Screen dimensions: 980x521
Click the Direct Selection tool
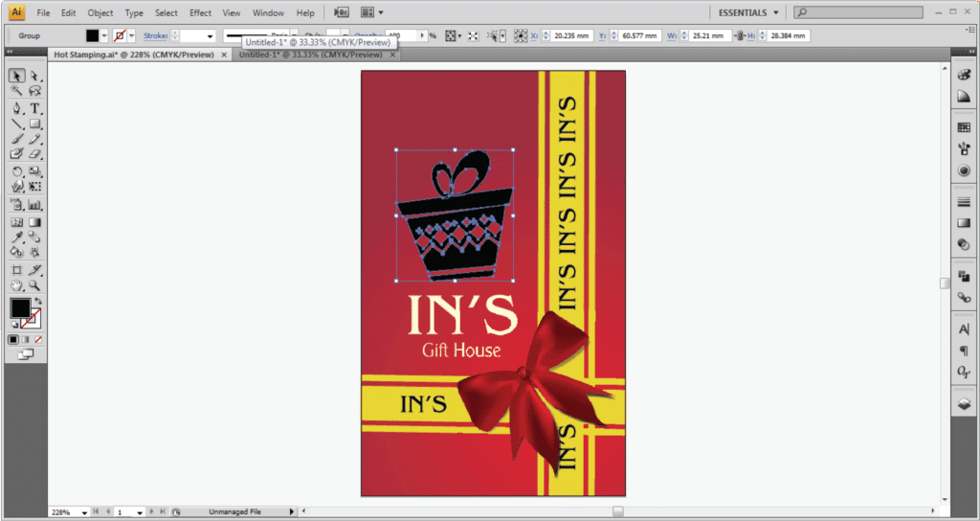(34, 76)
